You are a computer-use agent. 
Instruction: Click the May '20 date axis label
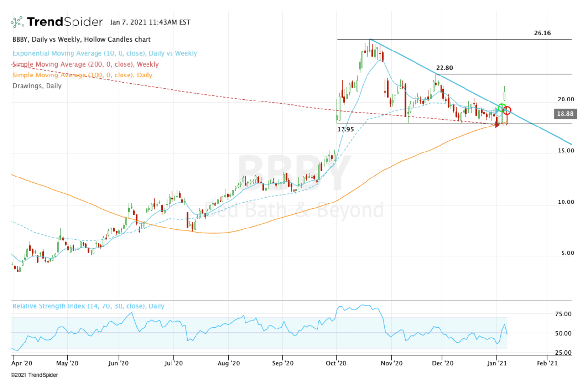67,363
